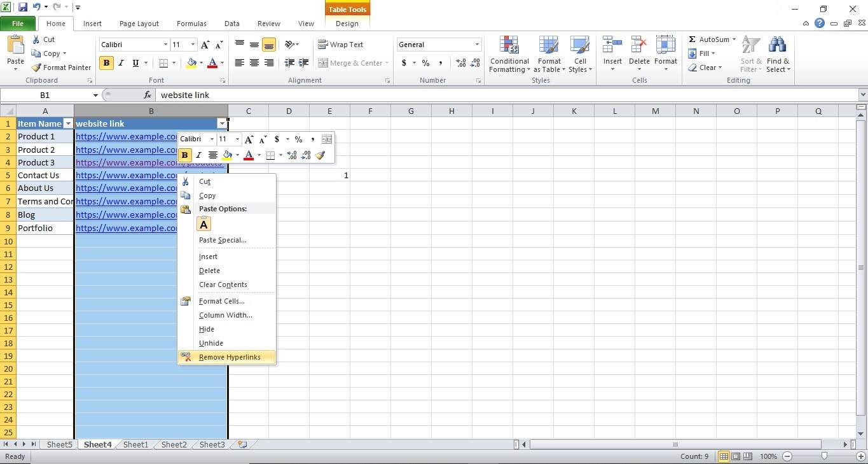Screen dimensions: 868x464
Task: Open the Cell Styles gallery
Action: click(x=579, y=54)
